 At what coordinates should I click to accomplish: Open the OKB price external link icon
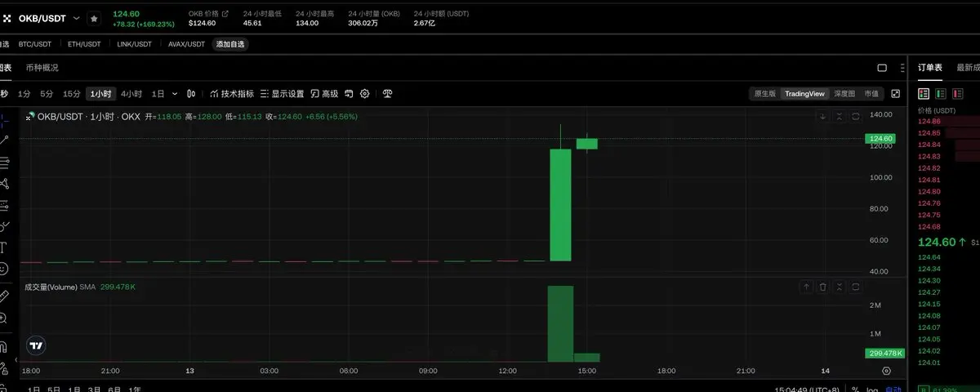click(225, 14)
